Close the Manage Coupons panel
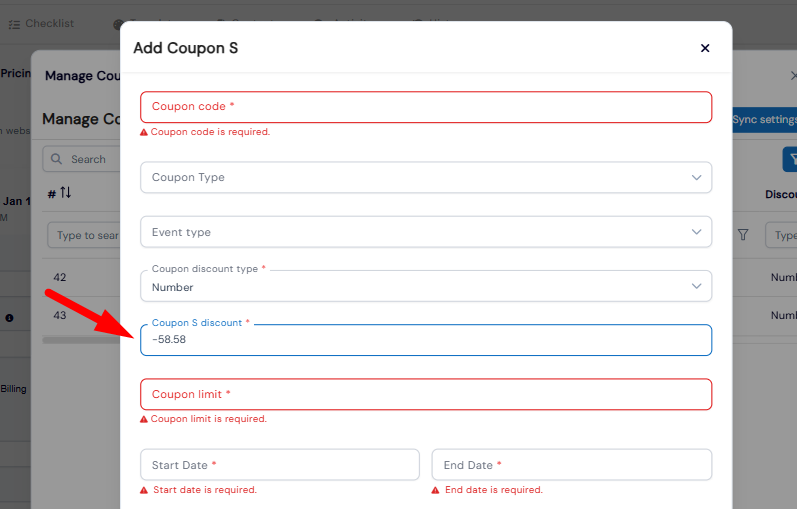 [793, 76]
